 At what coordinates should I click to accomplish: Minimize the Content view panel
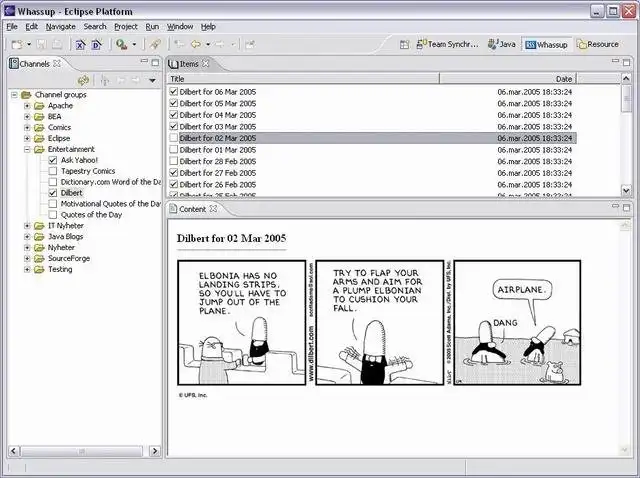pyautogui.click(x=615, y=206)
